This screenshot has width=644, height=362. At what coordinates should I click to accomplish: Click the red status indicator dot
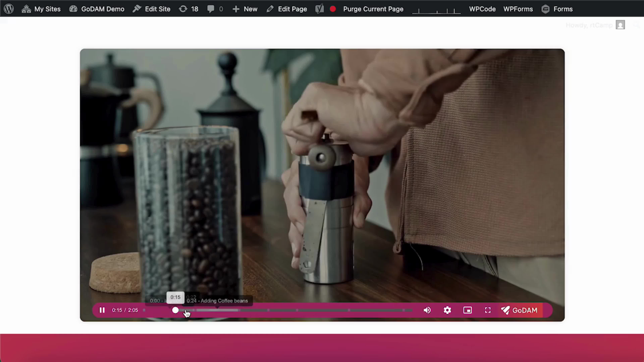[333, 9]
